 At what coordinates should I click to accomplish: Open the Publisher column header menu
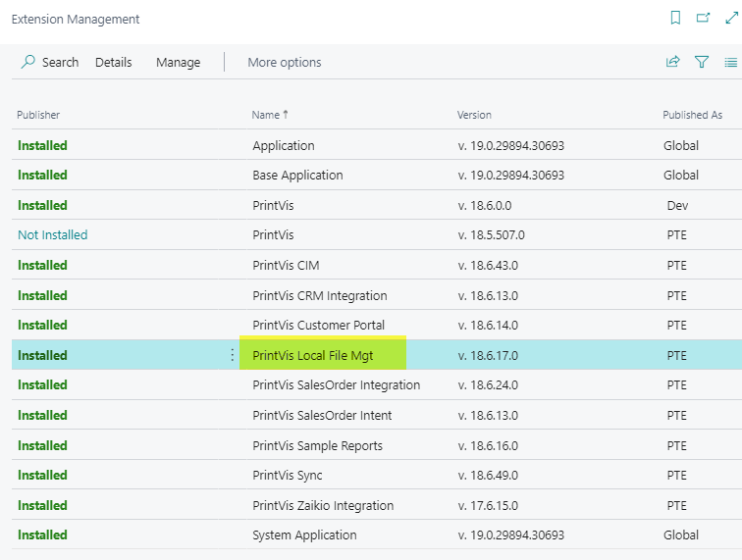point(38,115)
